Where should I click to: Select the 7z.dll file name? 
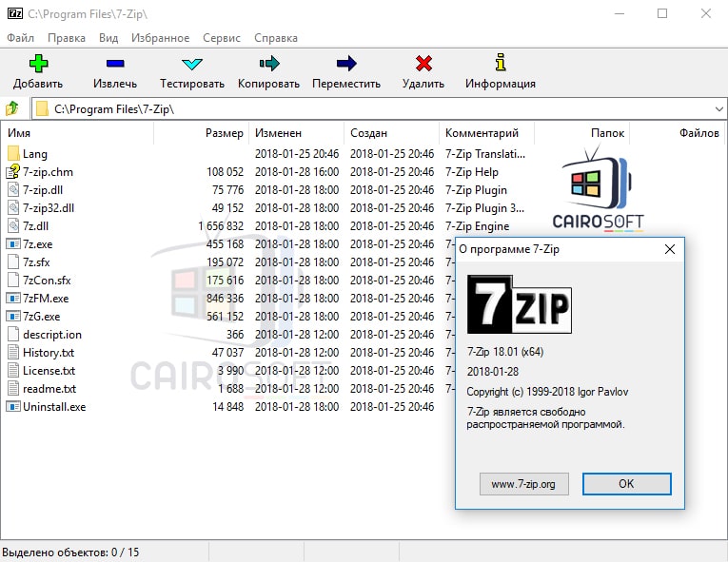click(36, 226)
